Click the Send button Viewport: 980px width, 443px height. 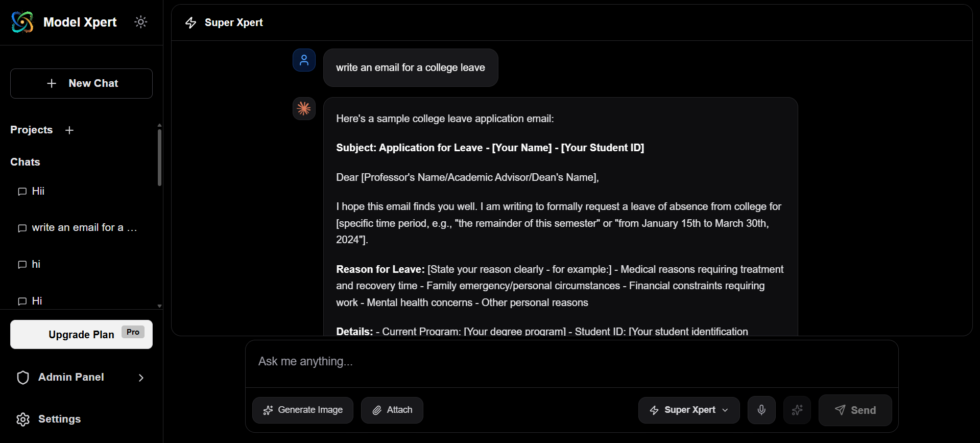855,410
